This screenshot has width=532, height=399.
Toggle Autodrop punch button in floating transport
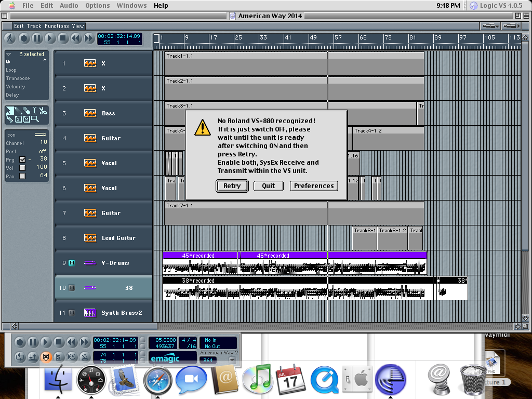click(x=33, y=356)
